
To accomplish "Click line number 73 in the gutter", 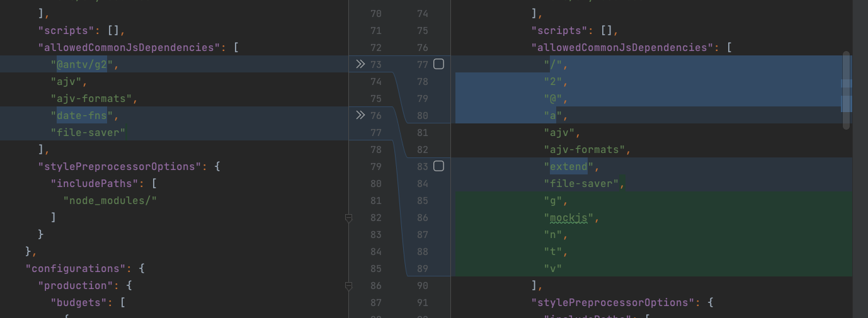I will (376, 64).
